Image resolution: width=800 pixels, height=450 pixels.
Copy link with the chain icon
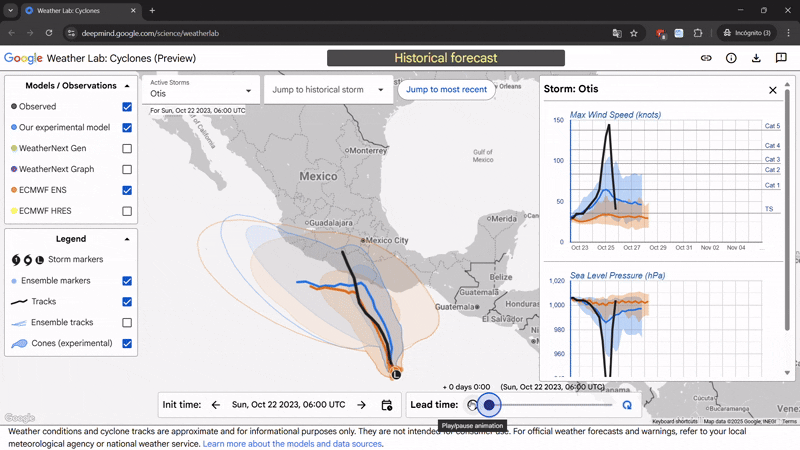706,58
